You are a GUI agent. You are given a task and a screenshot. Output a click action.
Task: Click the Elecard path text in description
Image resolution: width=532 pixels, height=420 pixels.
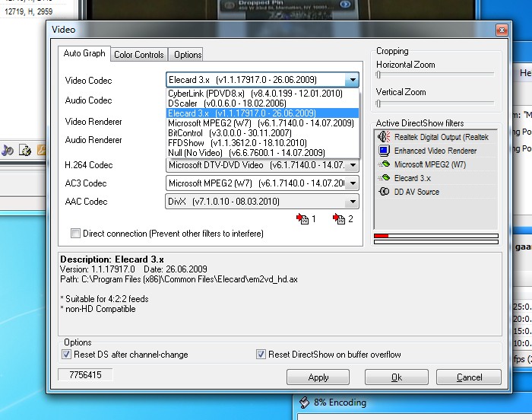179,279
